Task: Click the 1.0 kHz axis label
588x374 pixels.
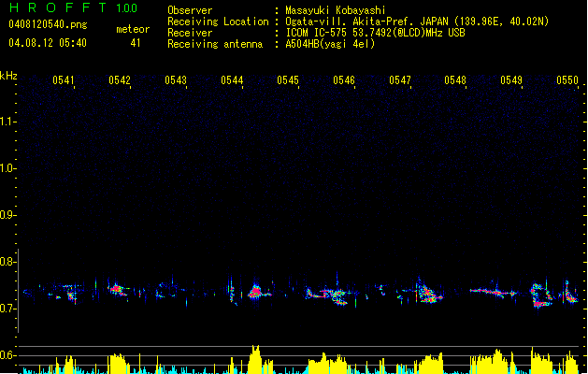Action: pos(7,168)
